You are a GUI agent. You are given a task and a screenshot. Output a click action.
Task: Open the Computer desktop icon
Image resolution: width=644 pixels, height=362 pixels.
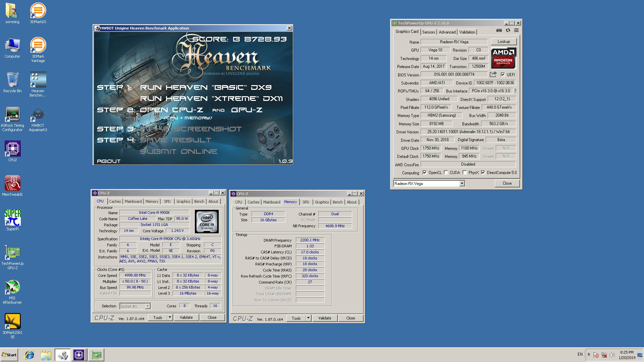12,48
